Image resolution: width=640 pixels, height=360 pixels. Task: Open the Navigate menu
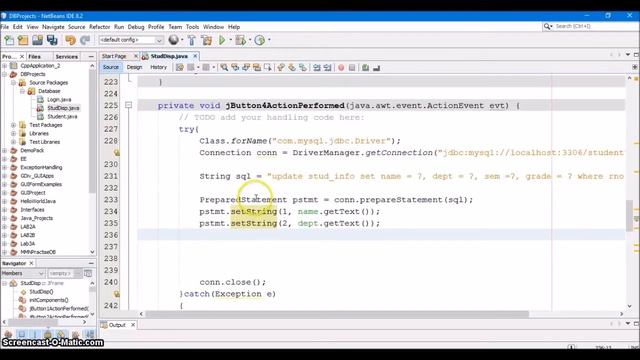53,27
